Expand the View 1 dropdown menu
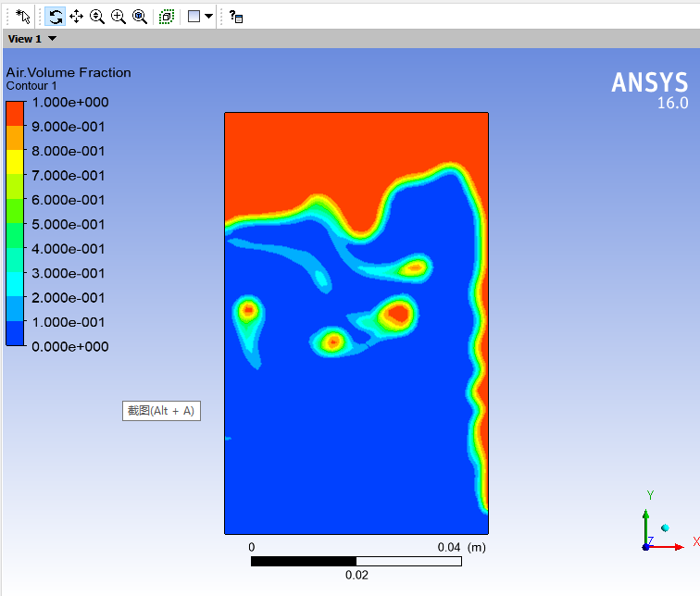The image size is (700, 596). (x=52, y=39)
